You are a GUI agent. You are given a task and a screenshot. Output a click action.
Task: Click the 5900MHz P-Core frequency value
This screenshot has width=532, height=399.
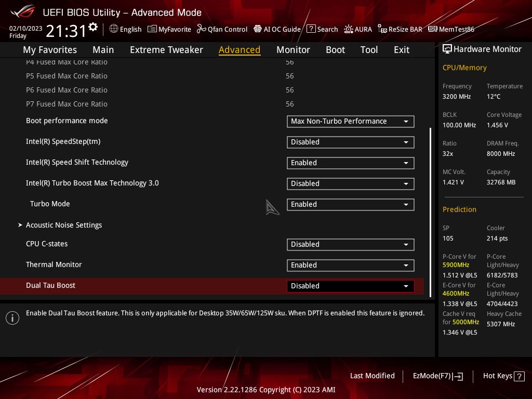pos(456,264)
